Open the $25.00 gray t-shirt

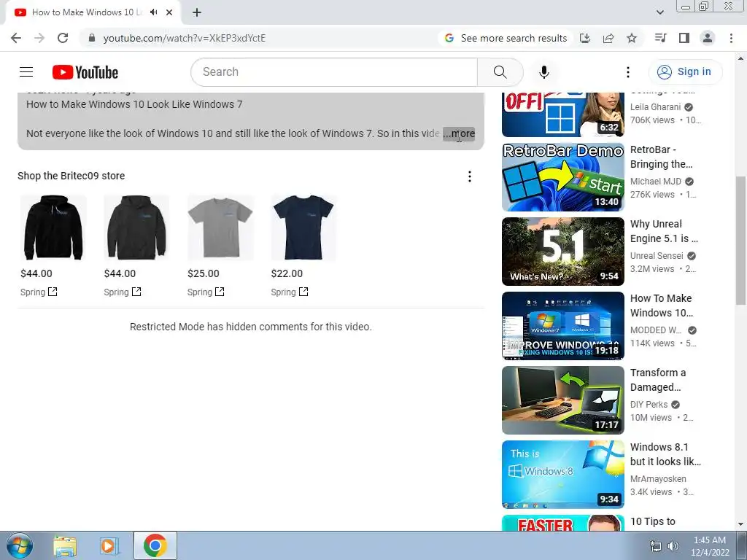(x=220, y=227)
